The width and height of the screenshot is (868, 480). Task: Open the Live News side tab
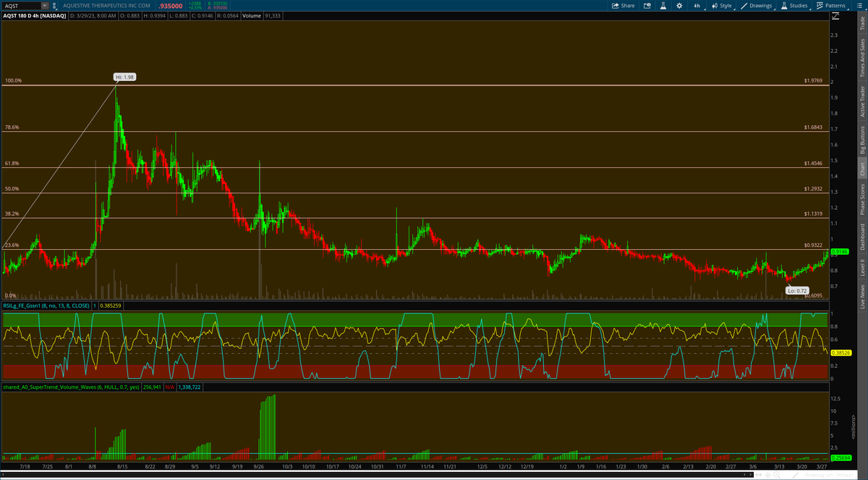[861, 297]
